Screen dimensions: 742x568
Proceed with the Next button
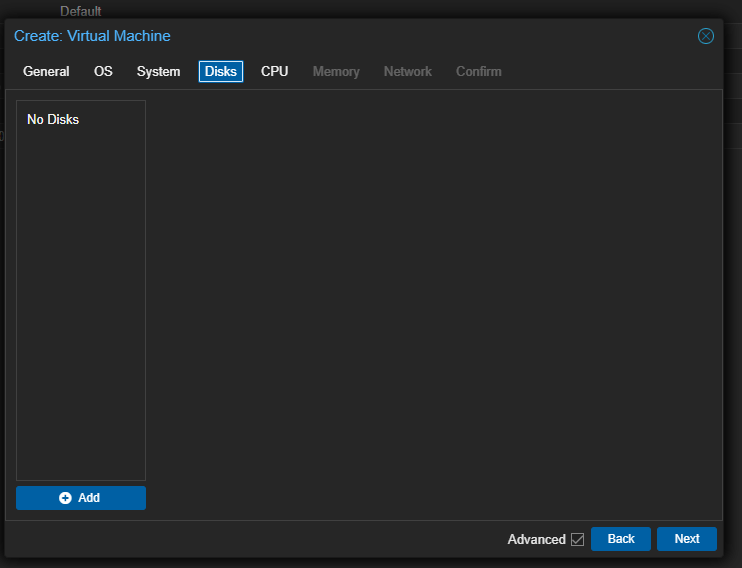pos(686,539)
